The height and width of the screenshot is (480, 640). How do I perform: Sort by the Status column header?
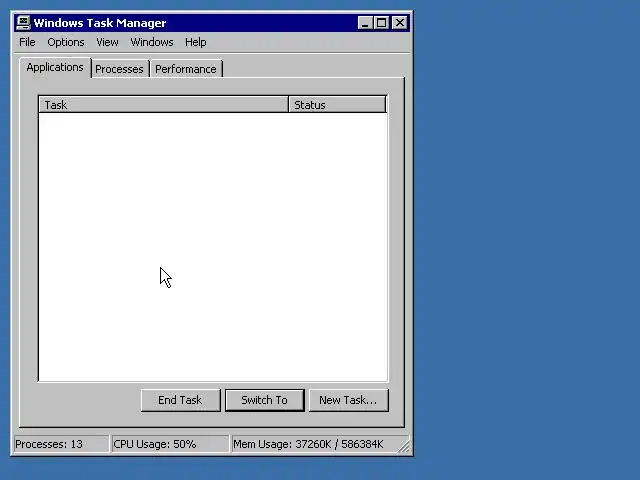337,105
